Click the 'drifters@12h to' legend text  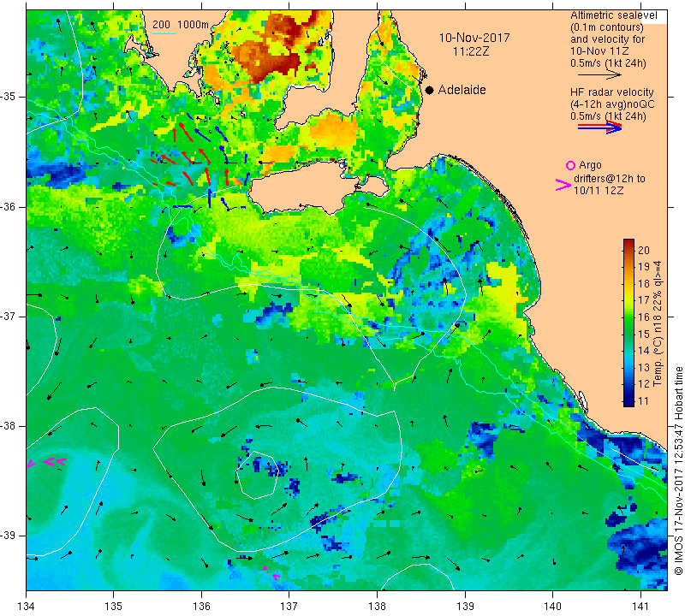coord(609,179)
